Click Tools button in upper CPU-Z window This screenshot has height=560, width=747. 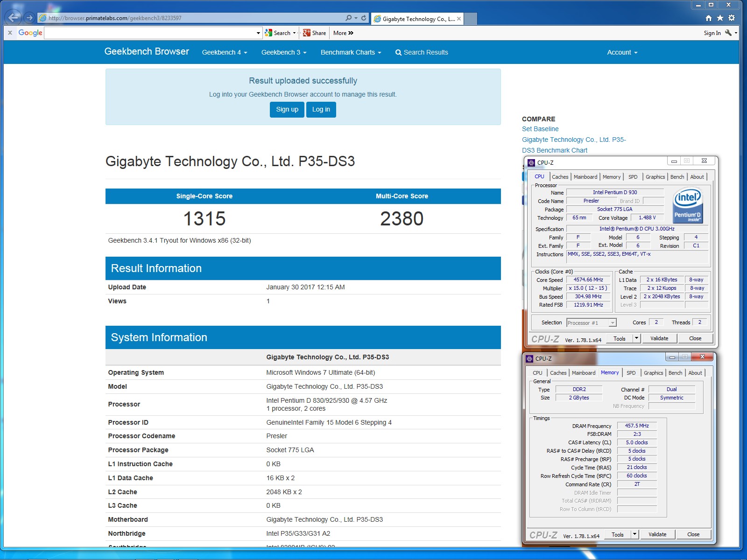[x=620, y=338]
